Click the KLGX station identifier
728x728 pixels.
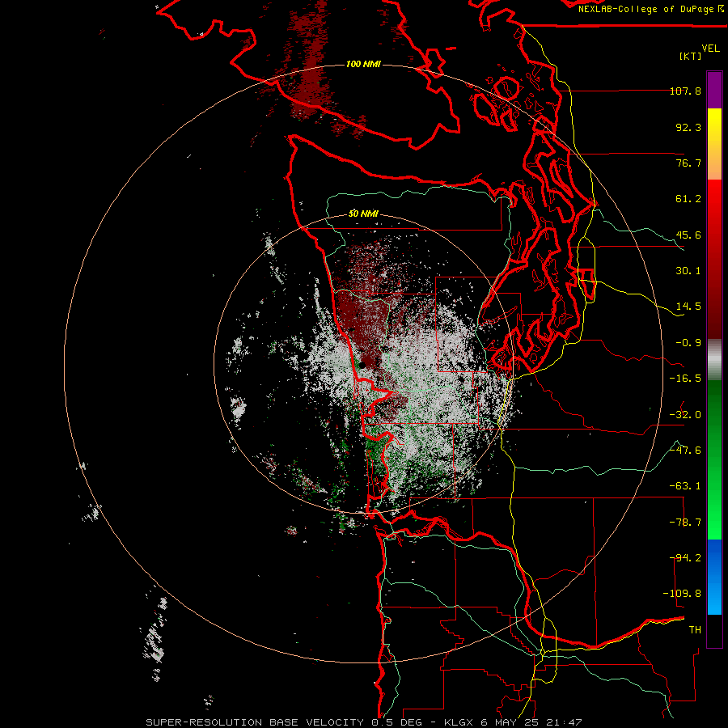click(x=459, y=722)
